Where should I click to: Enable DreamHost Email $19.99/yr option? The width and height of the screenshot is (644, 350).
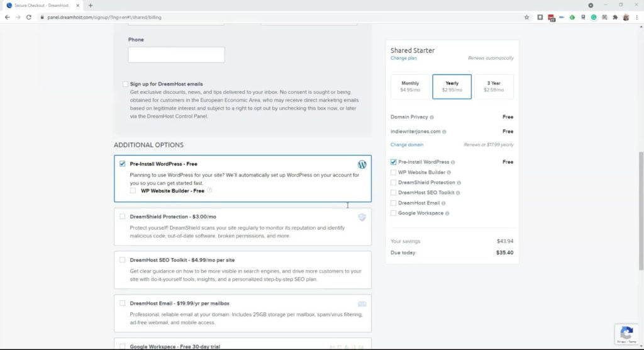[x=123, y=303]
